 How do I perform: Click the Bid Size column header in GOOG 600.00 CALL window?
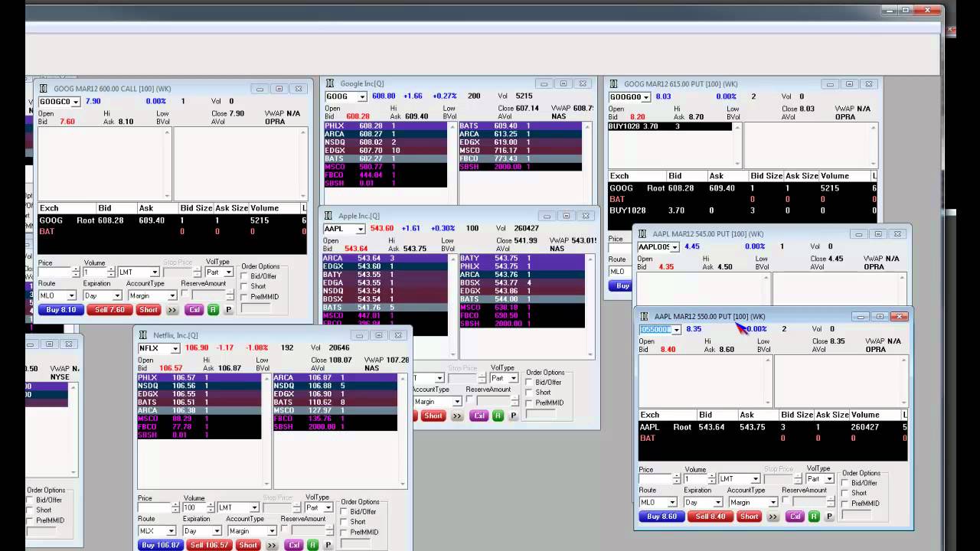[196, 208]
